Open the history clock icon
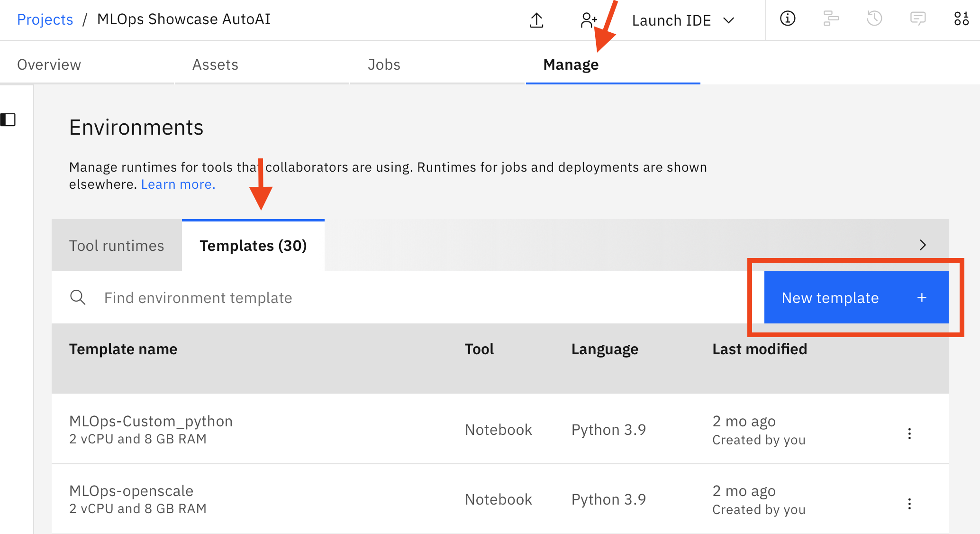Image resolution: width=980 pixels, height=534 pixels. [874, 18]
